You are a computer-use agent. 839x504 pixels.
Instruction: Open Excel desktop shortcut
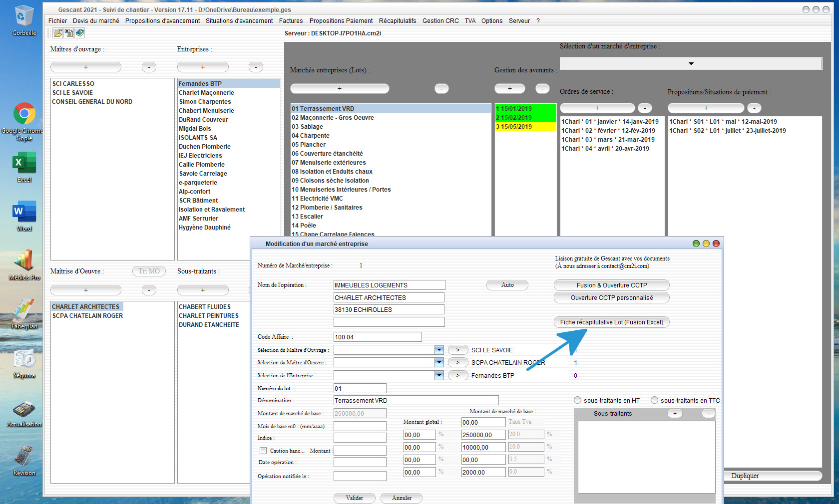[x=24, y=167]
